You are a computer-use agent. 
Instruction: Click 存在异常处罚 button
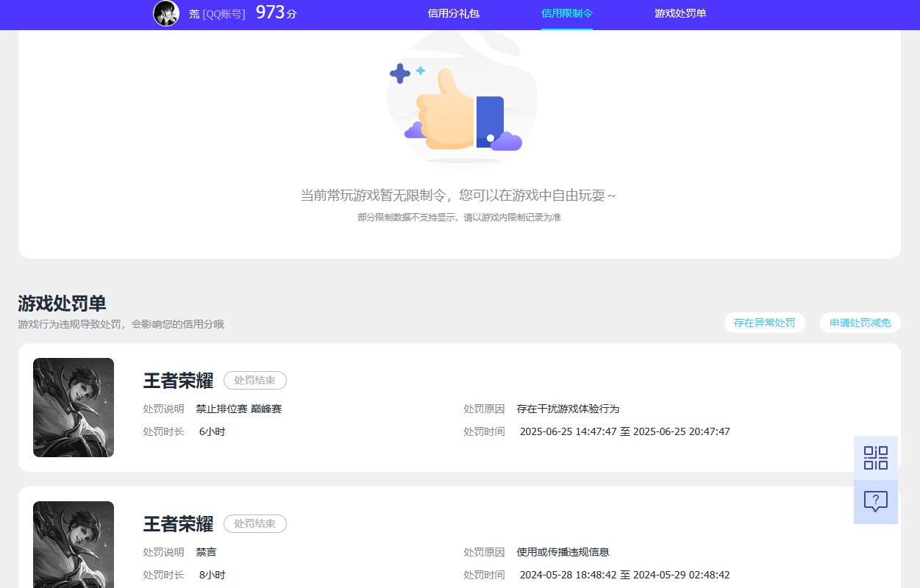765,323
